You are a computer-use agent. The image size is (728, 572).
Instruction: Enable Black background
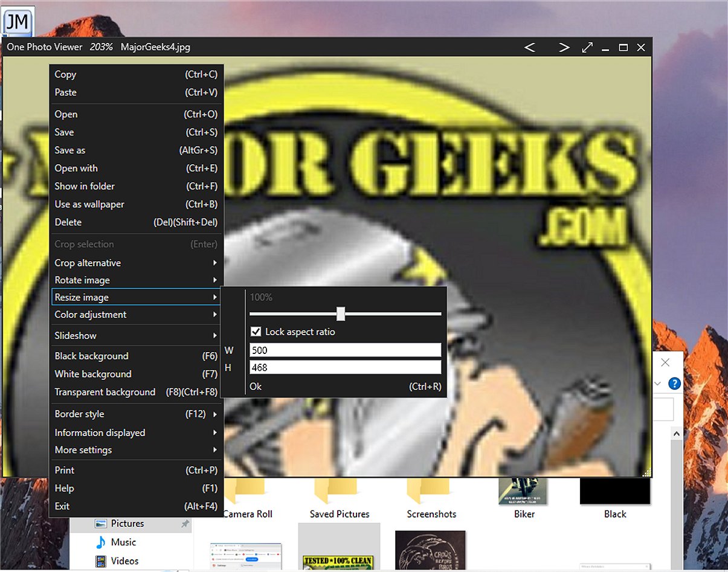pos(136,356)
